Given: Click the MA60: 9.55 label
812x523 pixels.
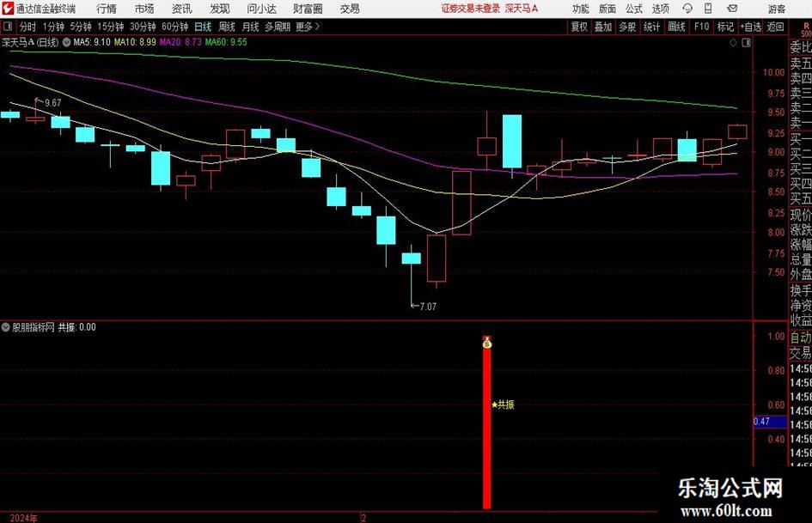Looking at the screenshot, I should coord(226,42).
